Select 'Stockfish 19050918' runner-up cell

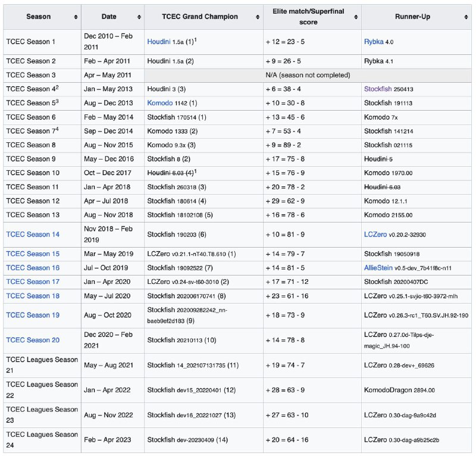tap(416, 254)
